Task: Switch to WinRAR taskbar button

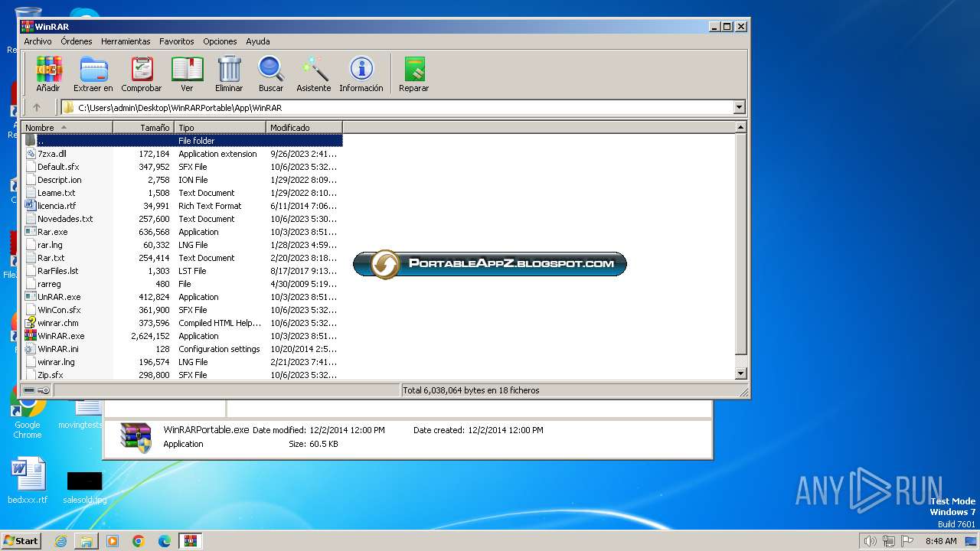Action: 191,541
